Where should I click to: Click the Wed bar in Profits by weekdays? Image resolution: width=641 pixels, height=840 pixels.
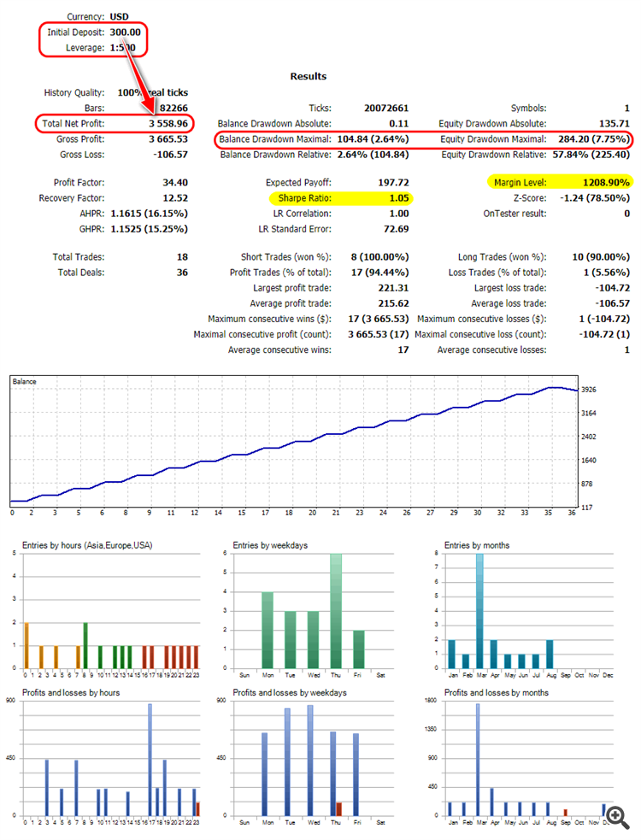(x=310, y=761)
